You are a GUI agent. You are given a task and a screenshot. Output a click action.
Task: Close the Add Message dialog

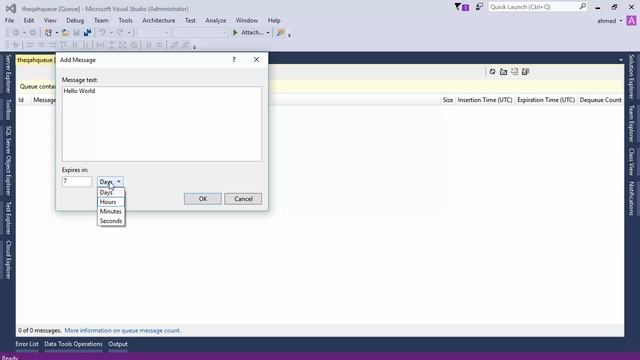[256, 60]
